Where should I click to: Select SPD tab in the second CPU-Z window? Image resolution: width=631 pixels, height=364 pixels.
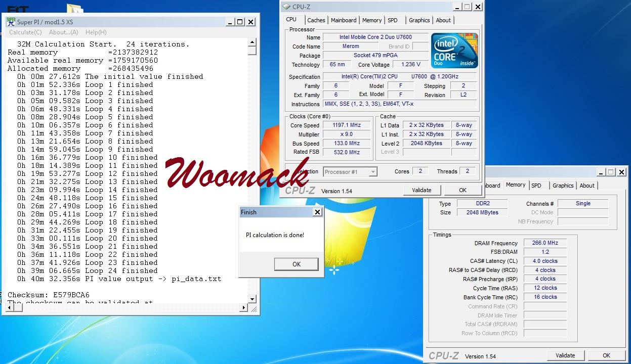coord(536,186)
